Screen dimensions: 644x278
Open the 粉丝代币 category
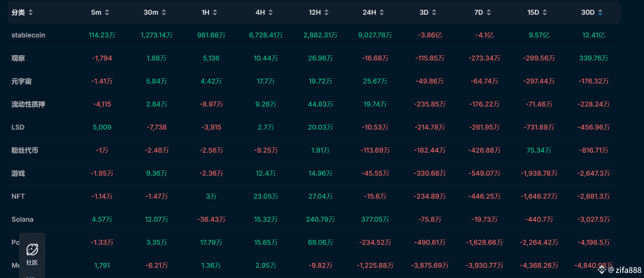[x=25, y=150]
